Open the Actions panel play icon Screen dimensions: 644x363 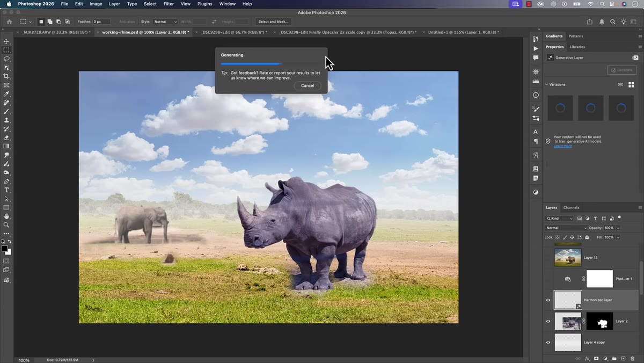(536, 48)
